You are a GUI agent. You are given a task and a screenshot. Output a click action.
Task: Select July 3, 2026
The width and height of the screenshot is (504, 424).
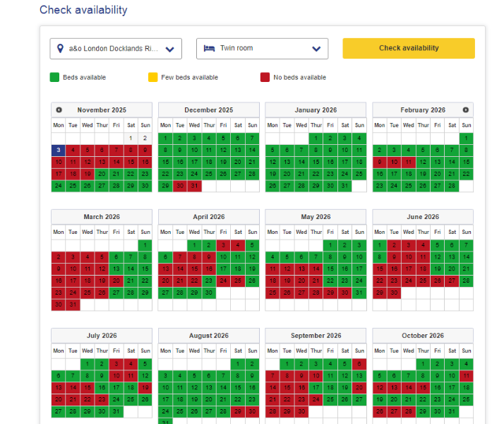(116, 364)
